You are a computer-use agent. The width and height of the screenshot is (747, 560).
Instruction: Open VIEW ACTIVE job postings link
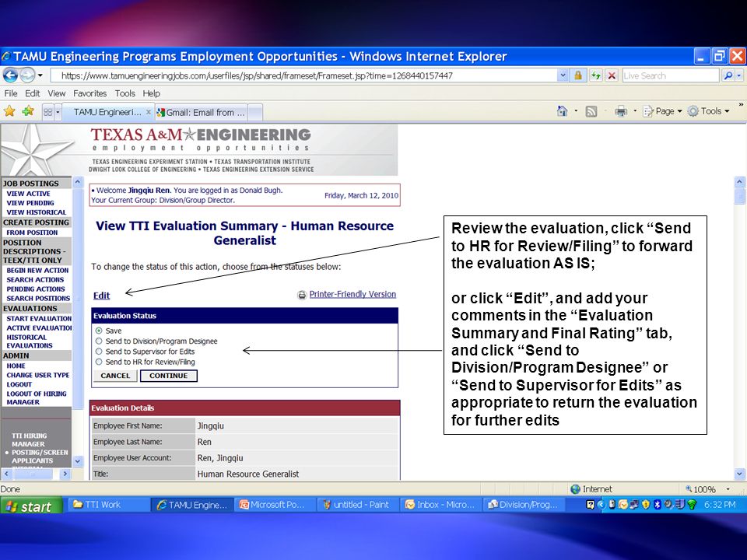(x=28, y=194)
